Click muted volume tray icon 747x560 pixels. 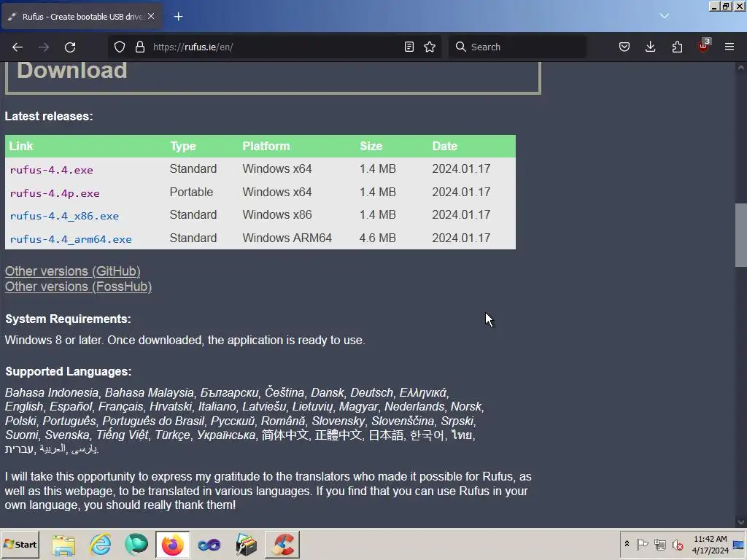(x=678, y=544)
